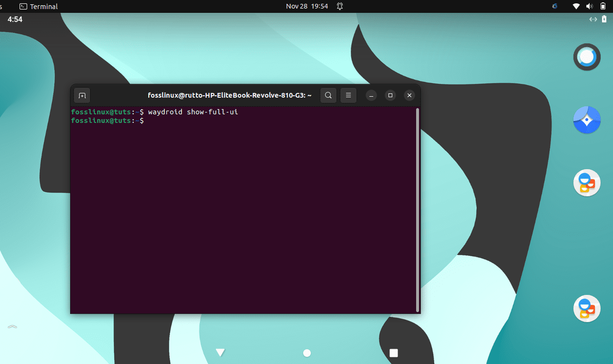Open the Terminal hamburger menu
Viewport: 613px width, 364px height.
pos(348,95)
